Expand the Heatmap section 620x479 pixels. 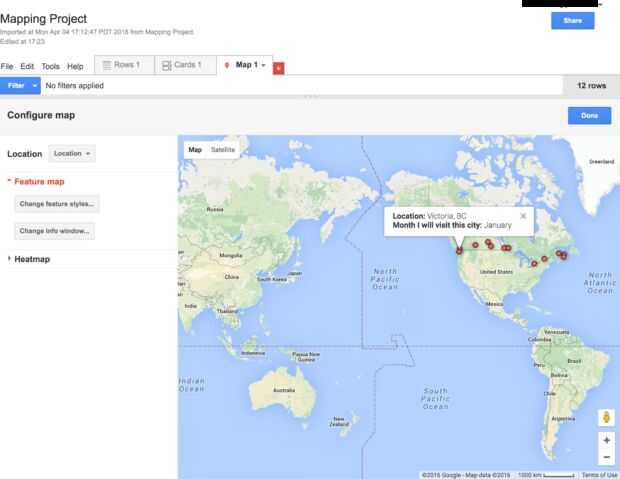click(x=29, y=259)
